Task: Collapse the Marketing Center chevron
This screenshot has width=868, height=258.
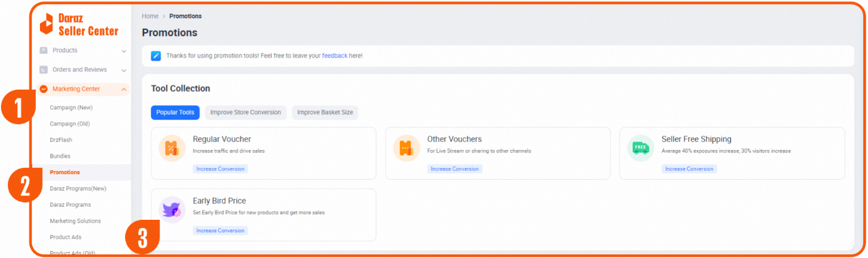Action: click(124, 90)
